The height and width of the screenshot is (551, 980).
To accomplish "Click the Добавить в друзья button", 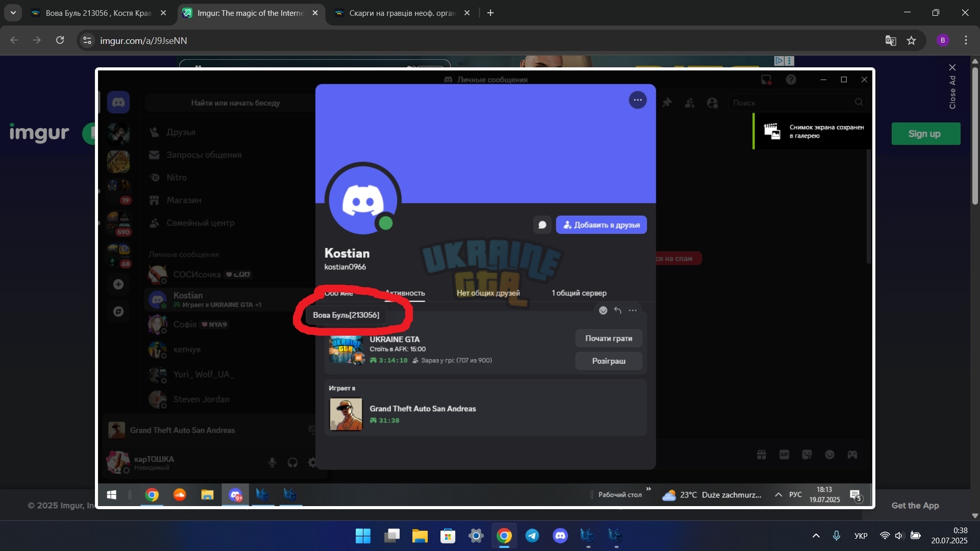I will point(601,225).
